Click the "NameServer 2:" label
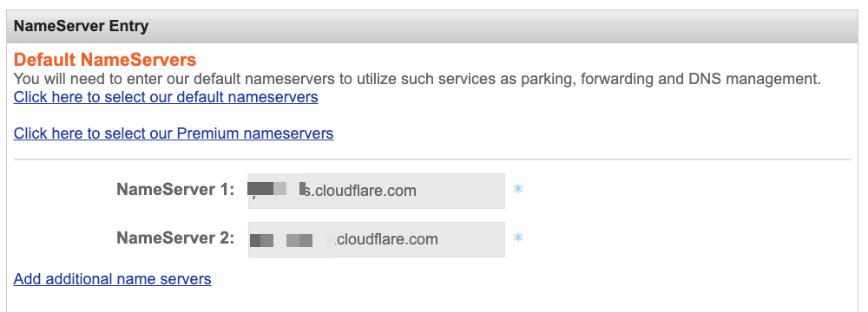The width and height of the screenshot is (868, 312). click(175, 237)
